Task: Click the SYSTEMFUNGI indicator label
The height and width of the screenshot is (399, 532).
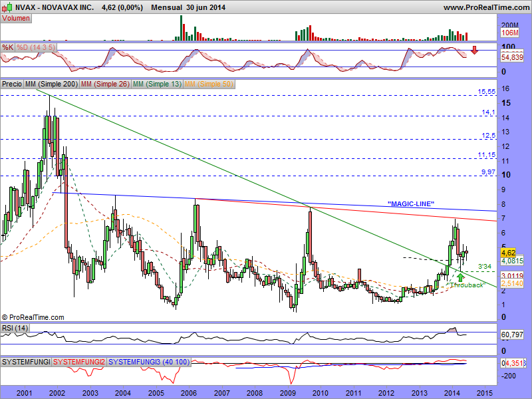Action: 26,362
